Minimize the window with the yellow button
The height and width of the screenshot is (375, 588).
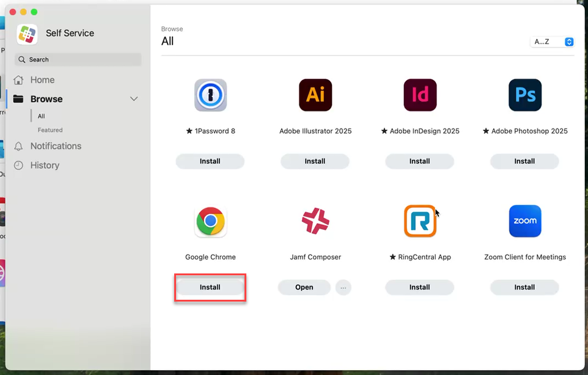point(23,12)
